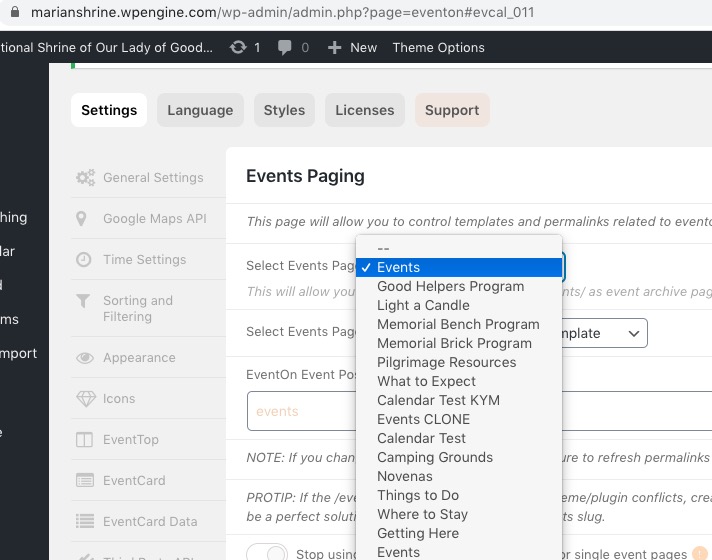The image size is (712, 560).
Task: Open the Styles tab
Action: click(x=284, y=110)
